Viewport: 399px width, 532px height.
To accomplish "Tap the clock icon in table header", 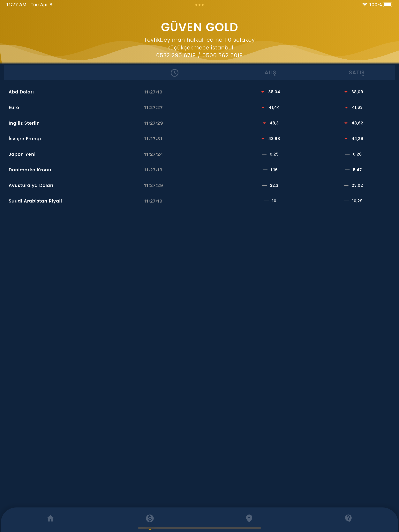I will 175,73.
